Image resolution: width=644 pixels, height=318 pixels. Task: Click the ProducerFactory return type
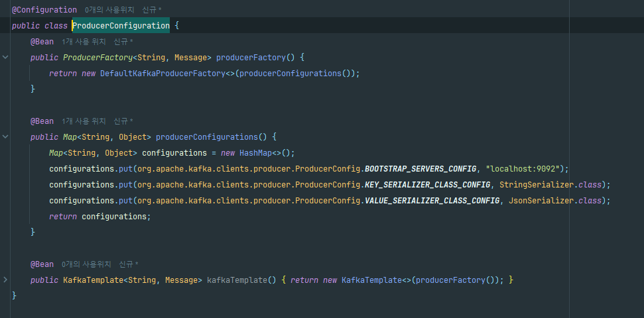click(x=97, y=58)
